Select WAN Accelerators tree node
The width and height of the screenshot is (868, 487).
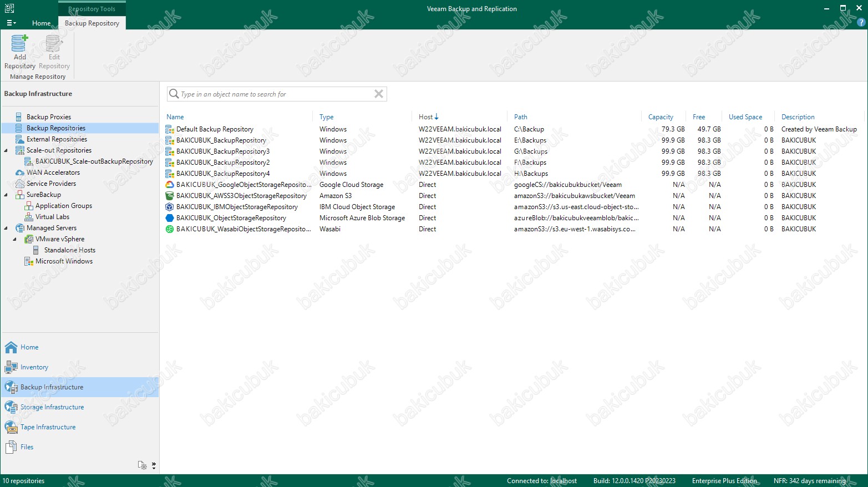pyautogui.click(x=53, y=173)
